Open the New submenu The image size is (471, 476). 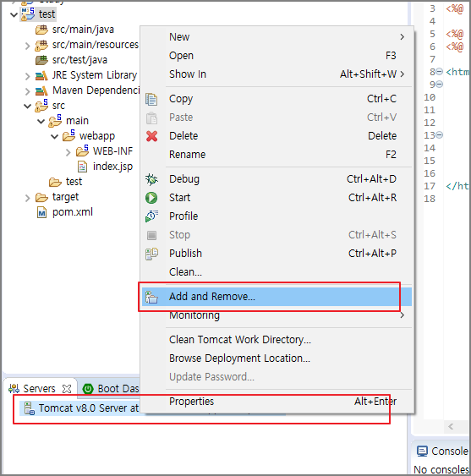click(277, 37)
